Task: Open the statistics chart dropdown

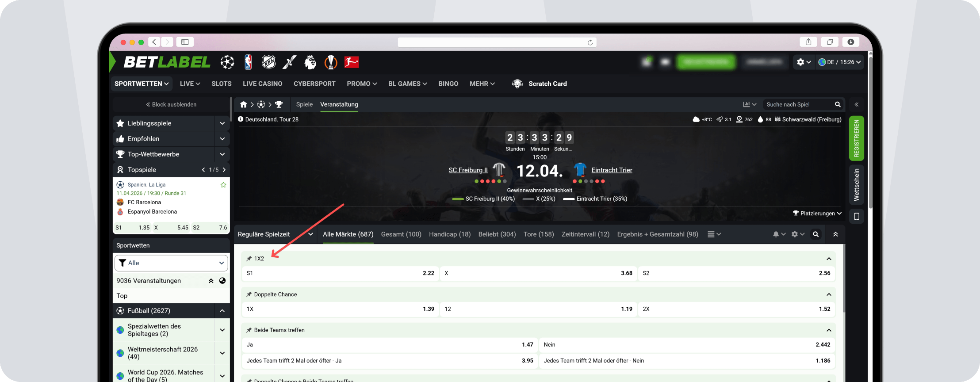Action: 750,104
